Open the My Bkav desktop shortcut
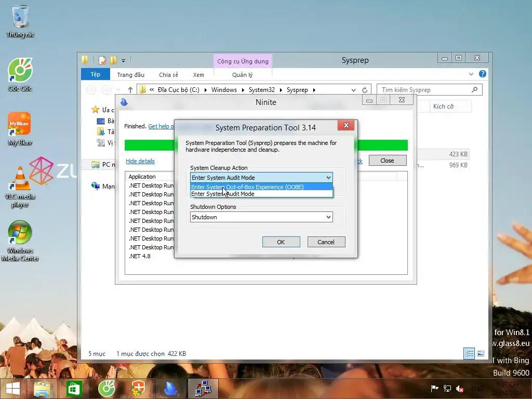The image size is (532, 399). pos(20,129)
